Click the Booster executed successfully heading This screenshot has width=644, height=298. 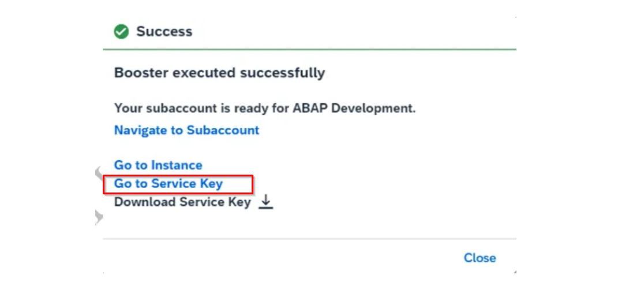click(220, 73)
